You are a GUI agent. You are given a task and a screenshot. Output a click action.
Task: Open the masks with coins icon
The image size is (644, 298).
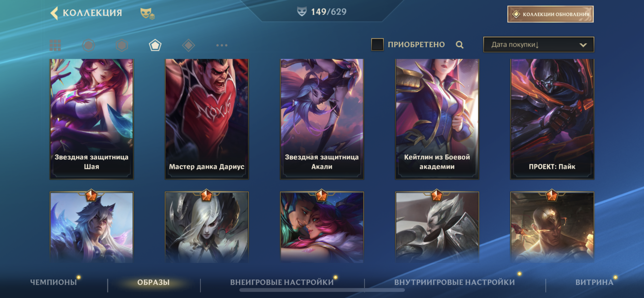(x=148, y=13)
